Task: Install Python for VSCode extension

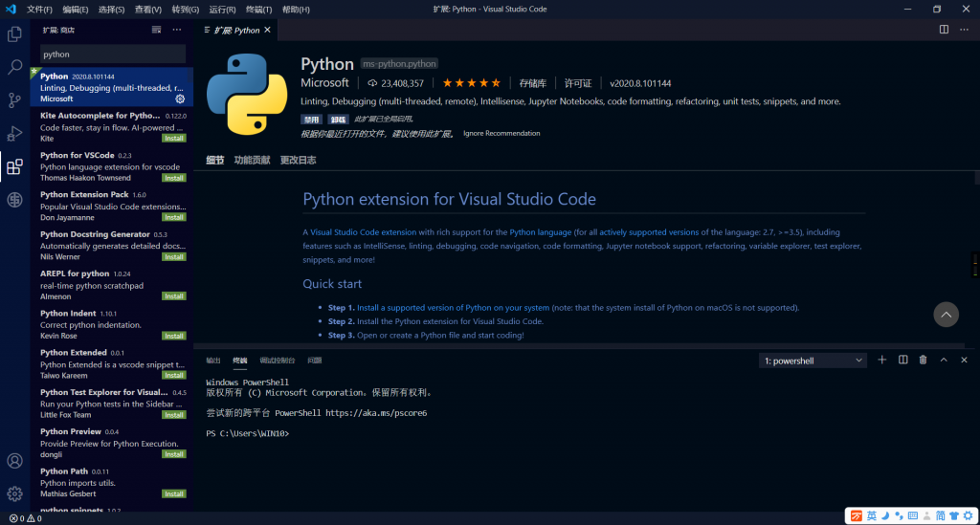Action: tap(174, 178)
